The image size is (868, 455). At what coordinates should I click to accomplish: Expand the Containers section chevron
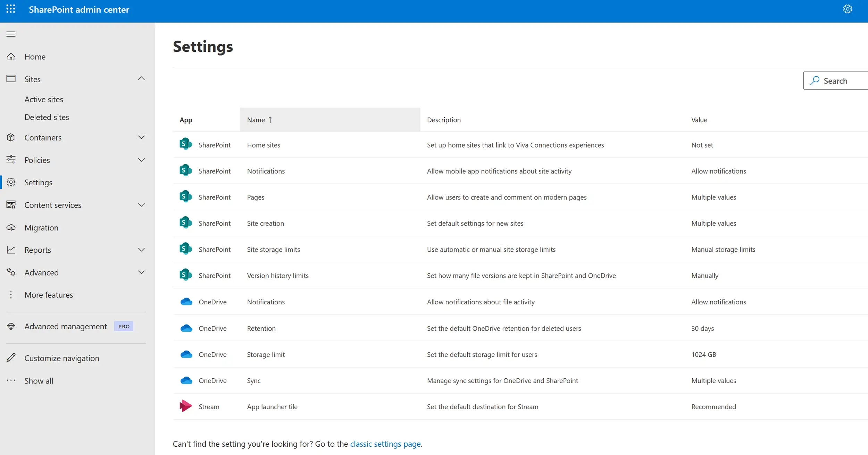point(141,137)
